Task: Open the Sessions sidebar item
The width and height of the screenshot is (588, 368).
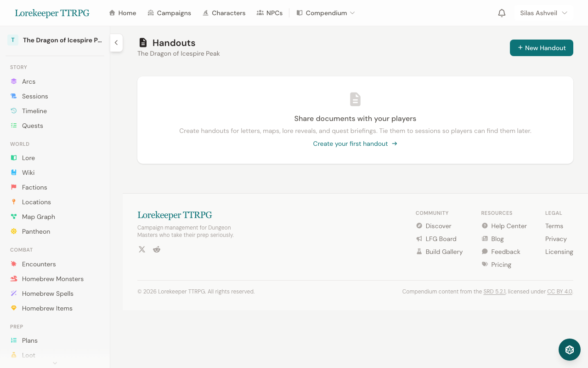Action: [x=35, y=96]
